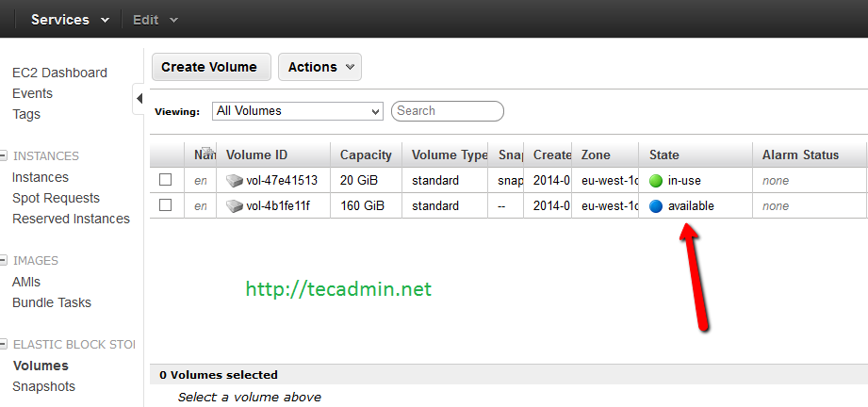The width and height of the screenshot is (868, 407).
Task: Click the blue available status indicator
Action: (656, 206)
